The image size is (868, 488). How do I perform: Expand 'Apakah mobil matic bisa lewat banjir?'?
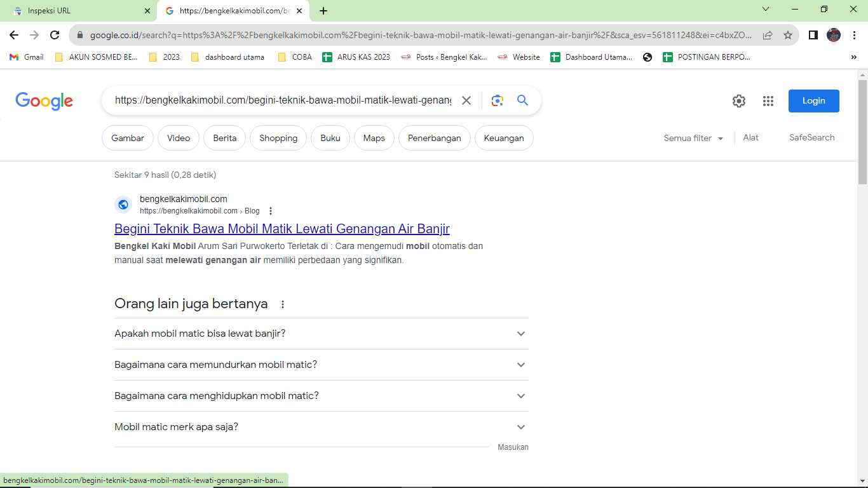[x=322, y=334]
